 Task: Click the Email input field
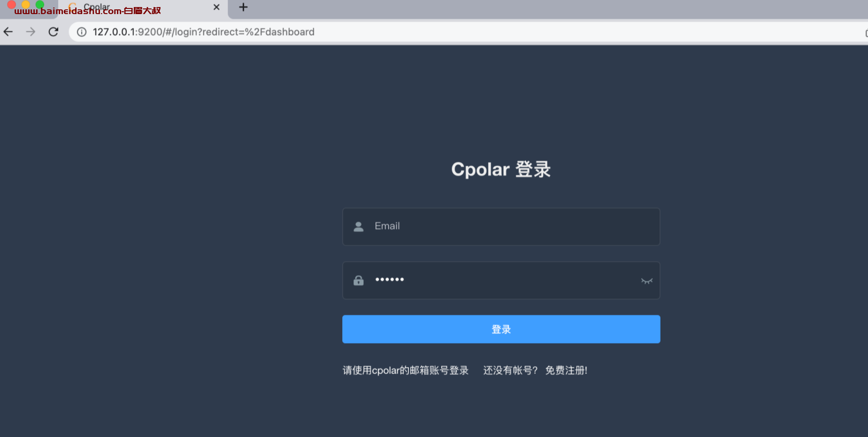501,226
